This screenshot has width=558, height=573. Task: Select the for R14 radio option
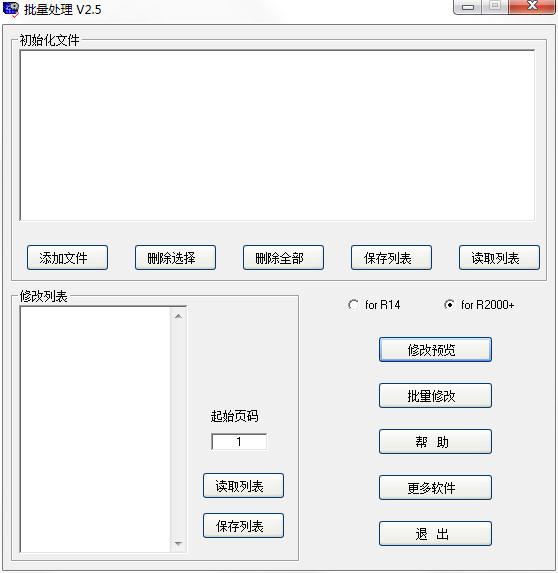pos(353,305)
